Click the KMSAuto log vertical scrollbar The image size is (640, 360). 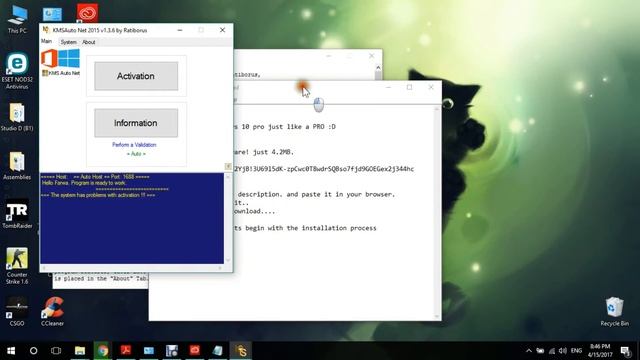click(228, 218)
